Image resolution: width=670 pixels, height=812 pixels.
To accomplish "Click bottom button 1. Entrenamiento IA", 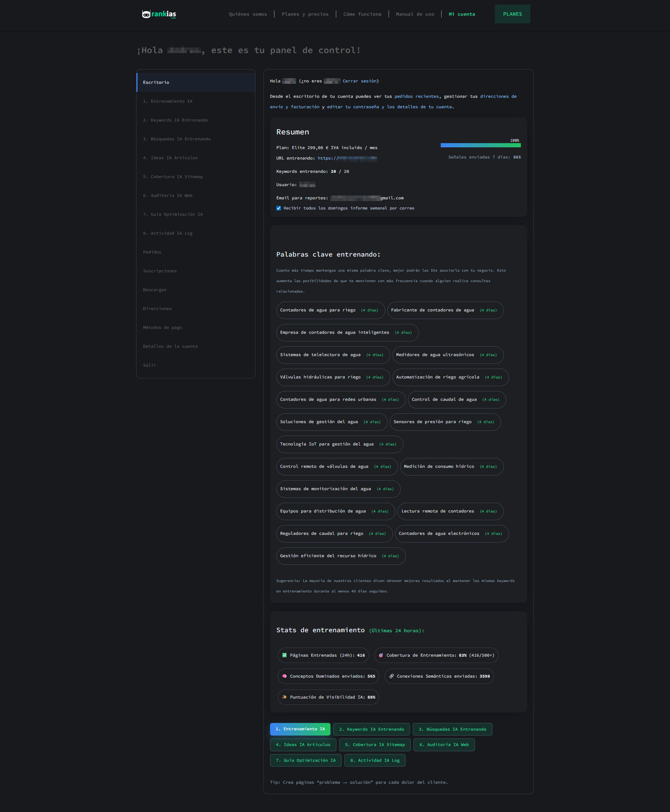I will coord(300,729).
